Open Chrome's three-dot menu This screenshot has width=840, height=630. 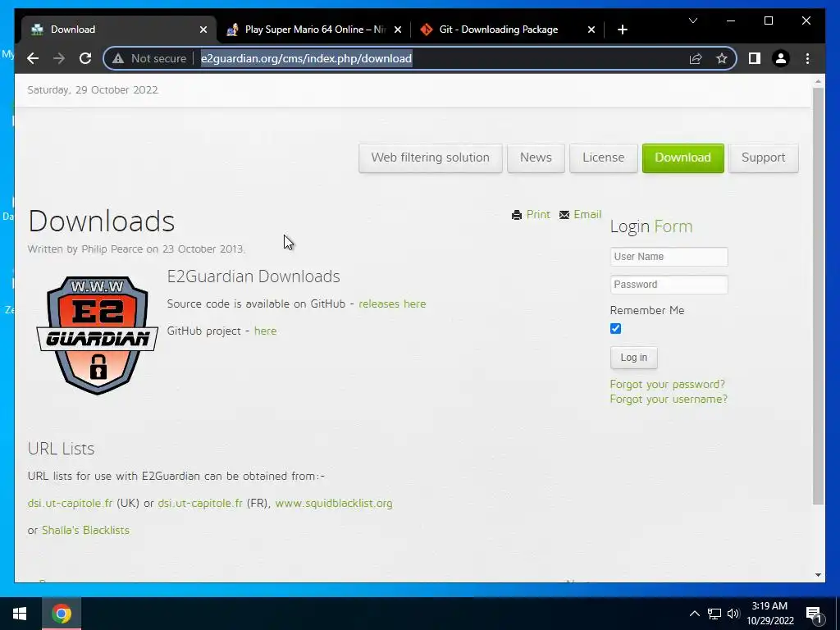807,58
